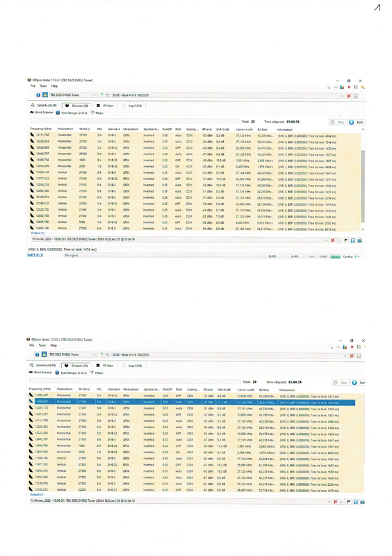Click the red record dot icon, upper window top-right toolbar
Screen dimensions: 392x556
click(x=349, y=88)
